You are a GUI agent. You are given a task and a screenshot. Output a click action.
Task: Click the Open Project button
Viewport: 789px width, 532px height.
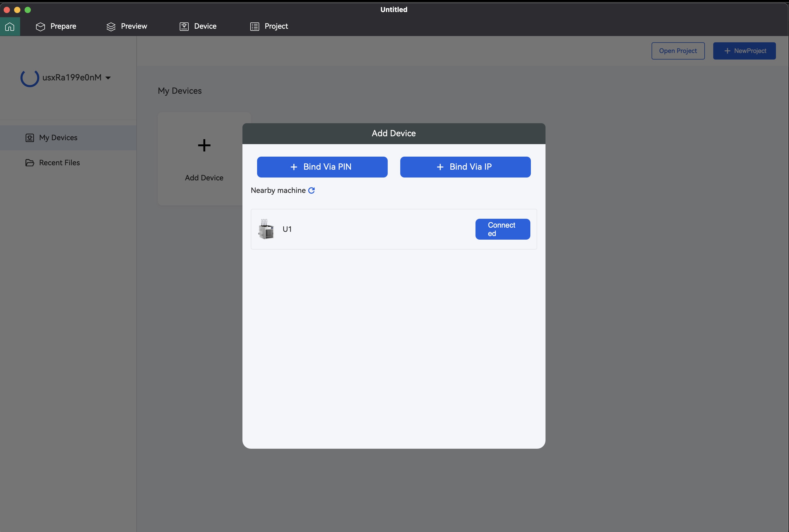(x=678, y=51)
